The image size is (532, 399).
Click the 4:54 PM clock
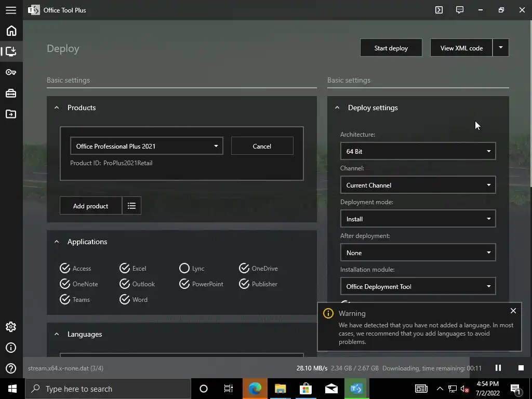point(487,384)
